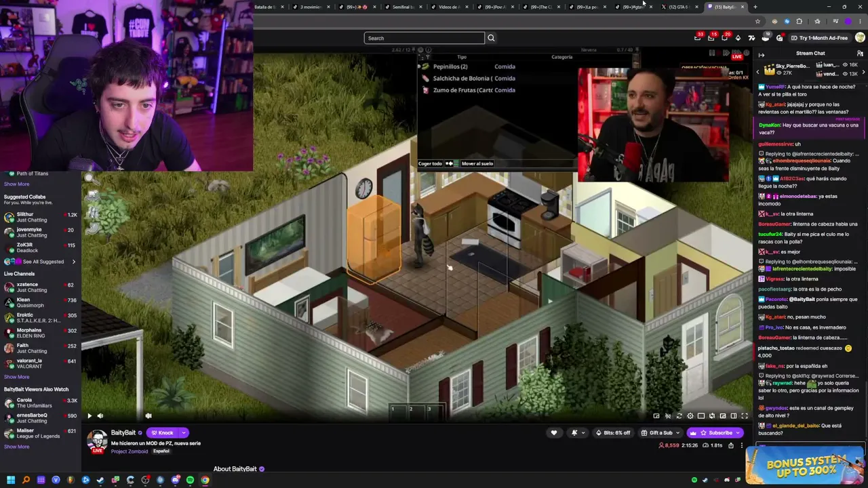Expand See All Suggested collabs
868x488 pixels.
click(40, 262)
